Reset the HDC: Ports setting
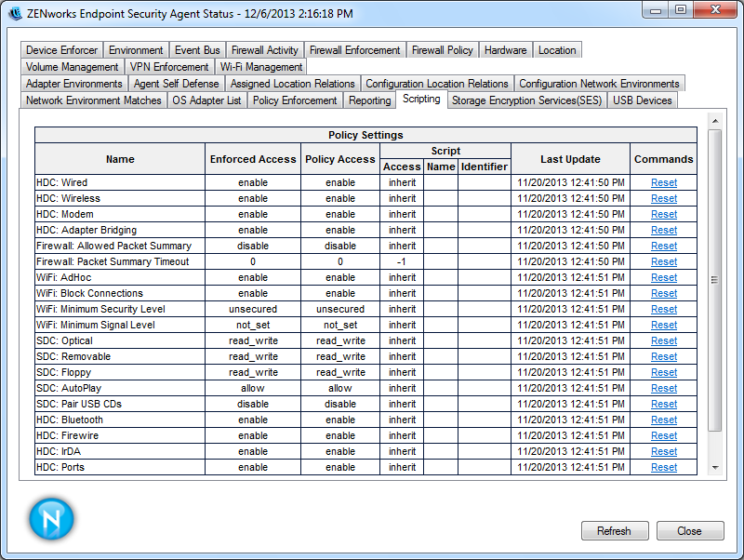Viewport: 744px width, 560px height. [x=664, y=468]
